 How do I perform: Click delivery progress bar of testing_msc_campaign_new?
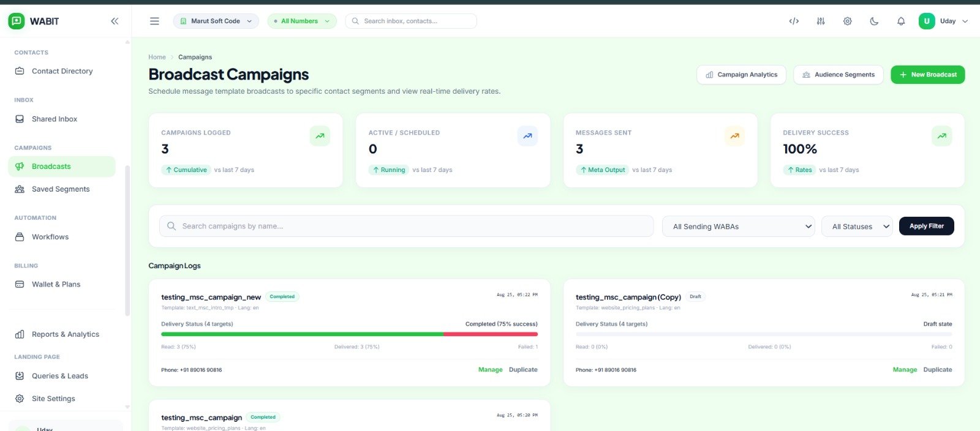349,334
